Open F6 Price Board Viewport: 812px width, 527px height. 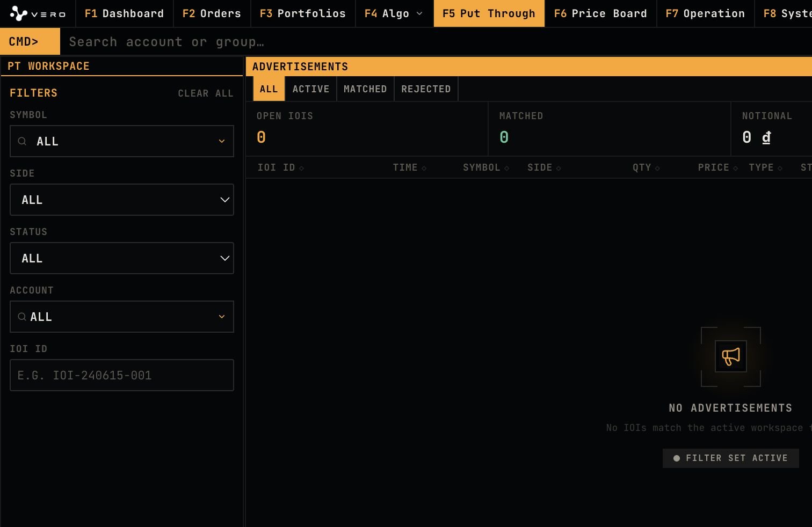click(x=600, y=13)
